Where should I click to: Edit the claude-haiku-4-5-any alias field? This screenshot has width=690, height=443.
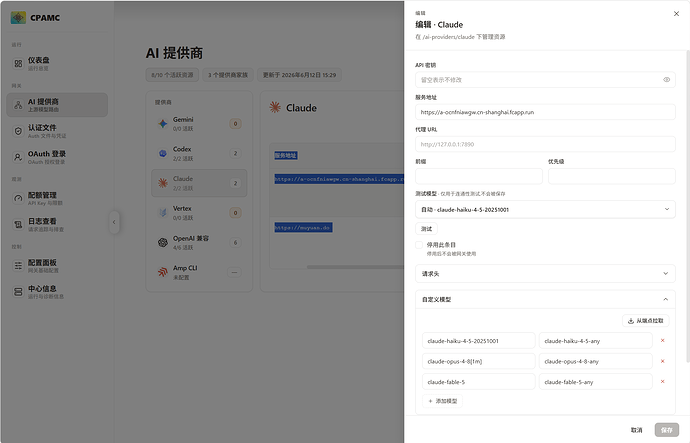tap(595, 340)
